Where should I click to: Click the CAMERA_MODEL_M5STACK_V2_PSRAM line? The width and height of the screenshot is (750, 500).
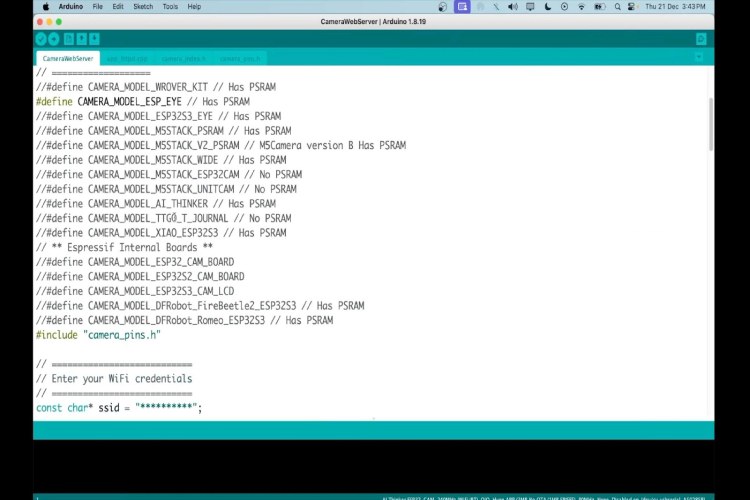click(221, 145)
